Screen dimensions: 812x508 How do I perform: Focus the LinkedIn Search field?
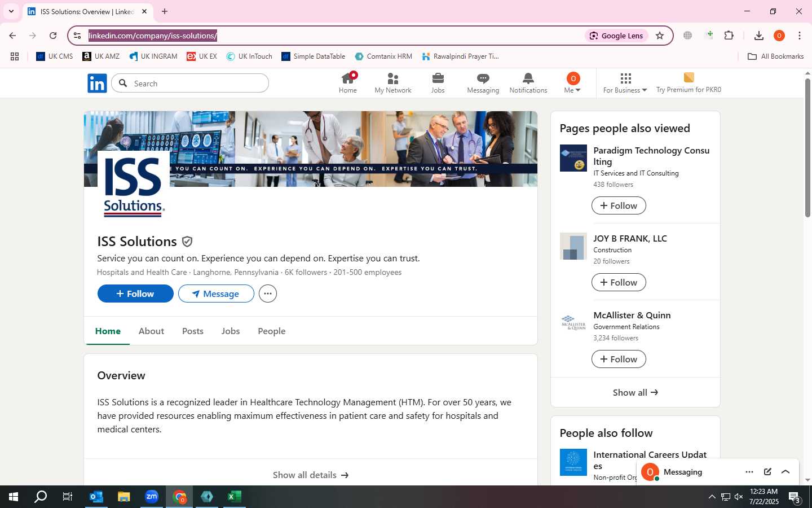pos(190,84)
